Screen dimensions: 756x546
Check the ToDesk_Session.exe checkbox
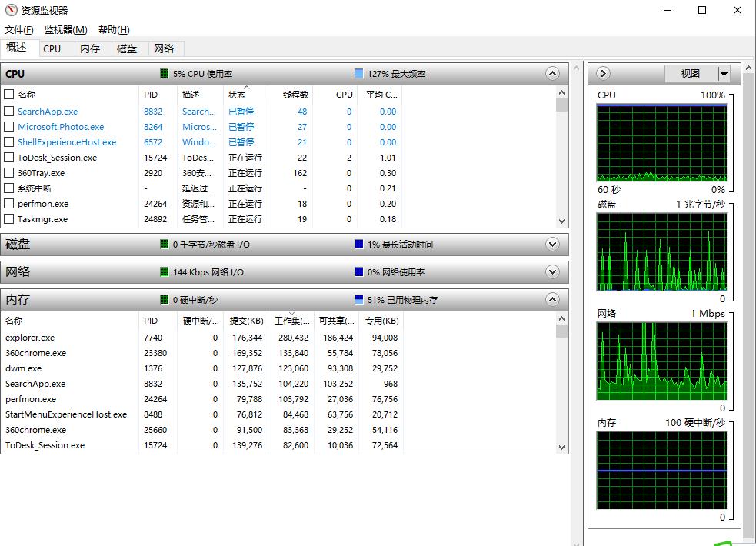(8, 158)
